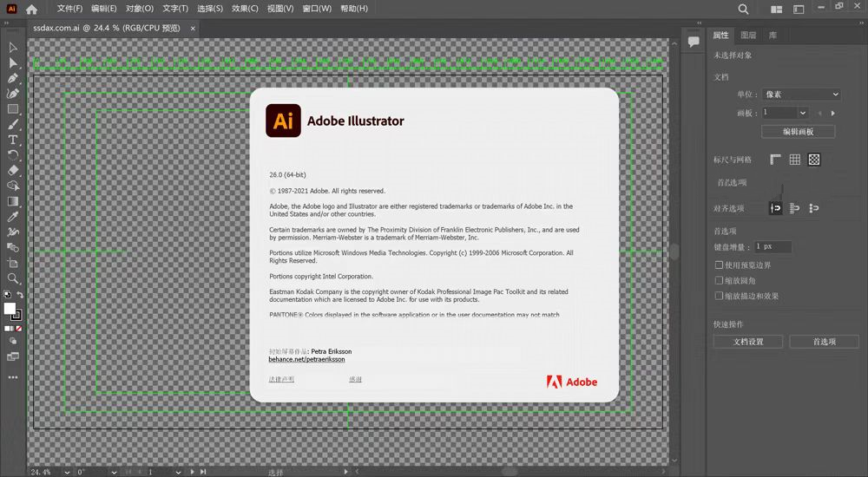This screenshot has height=477, width=868.
Task: Click fill color swatch in toolbar
Action: [10, 308]
